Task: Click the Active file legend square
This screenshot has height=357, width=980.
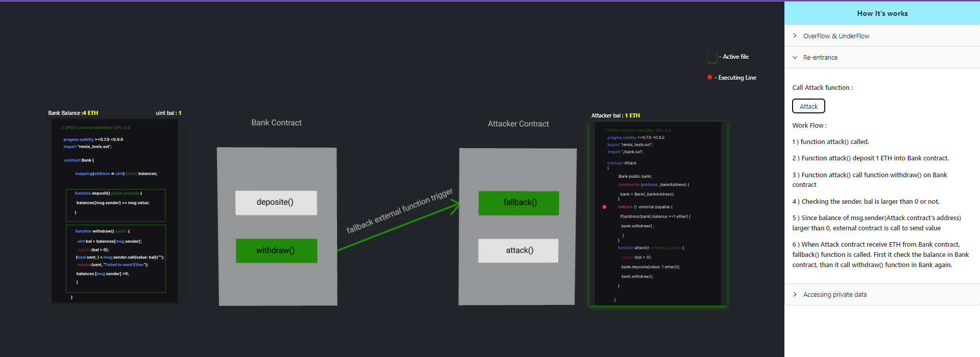Action: (x=712, y=57)
